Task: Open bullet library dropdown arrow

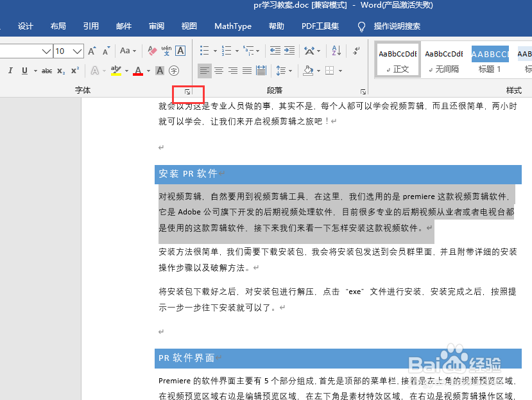Action: coord(215,51)
